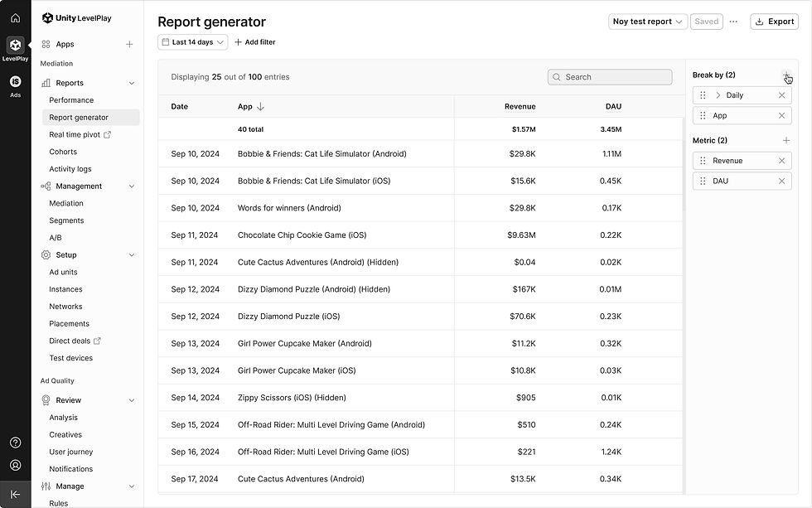Select Words for winners (Android) row

(x=420, y=208)
